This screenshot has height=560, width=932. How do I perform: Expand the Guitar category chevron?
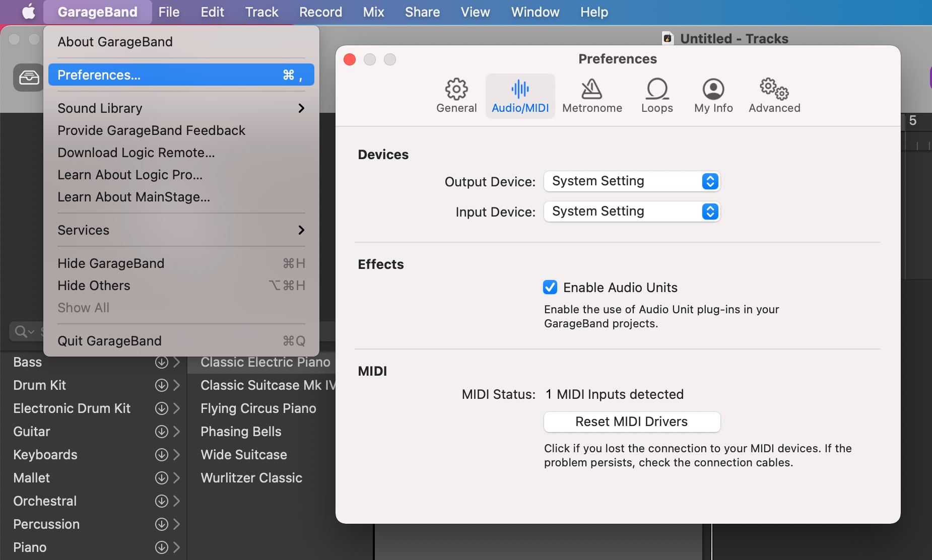(176, 432)
